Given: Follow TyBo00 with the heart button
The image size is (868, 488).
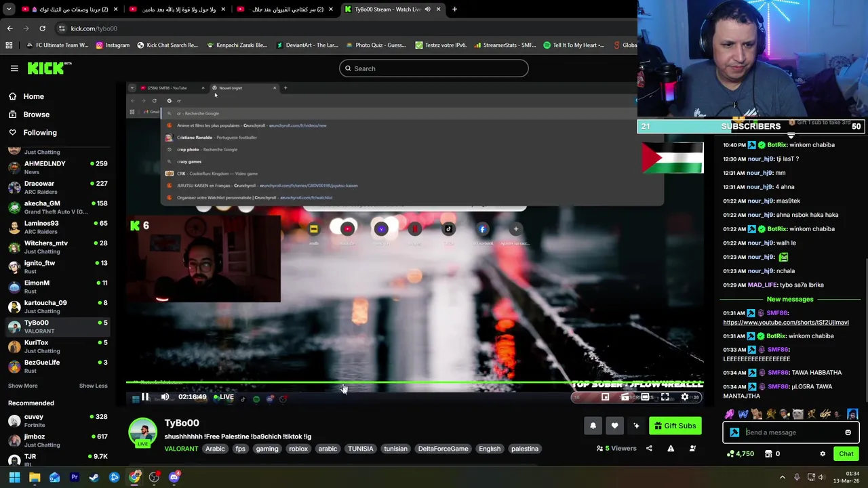Looking at the screenshot, I should 614,426.
